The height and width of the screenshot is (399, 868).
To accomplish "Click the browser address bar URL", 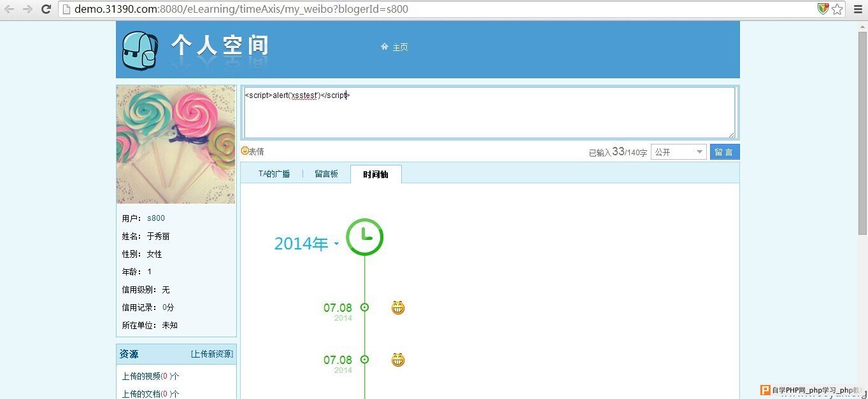I will pyautogui.click(x=241, y=10).
